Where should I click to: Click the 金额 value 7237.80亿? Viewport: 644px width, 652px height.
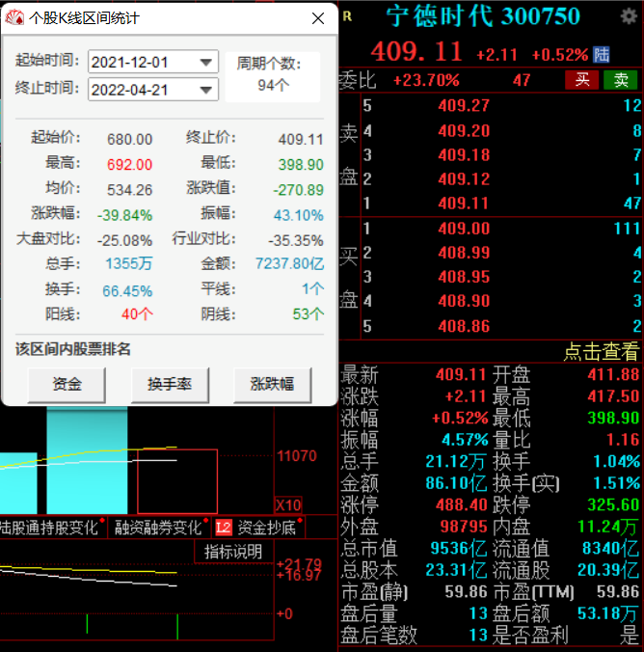point(290,263)
